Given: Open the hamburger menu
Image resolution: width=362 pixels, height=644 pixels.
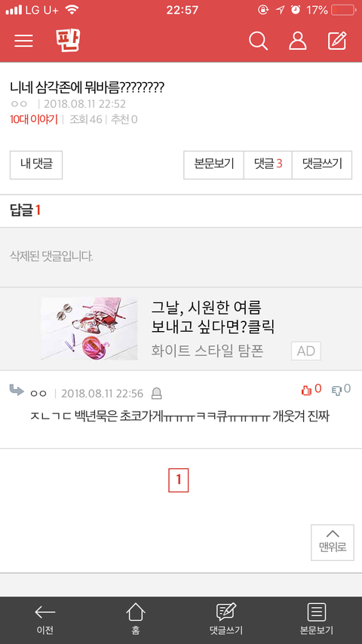Looking at the screenshot, I should tap(23, 41).
